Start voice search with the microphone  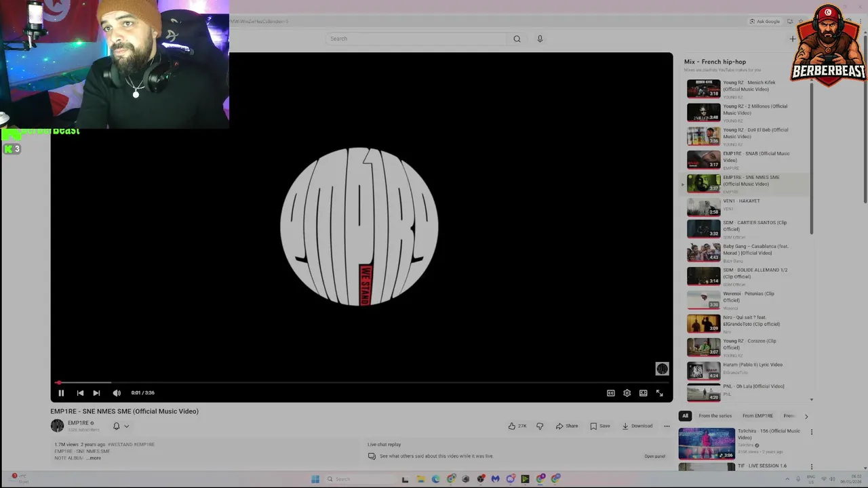pyautogui.click(x=540, y=39)
